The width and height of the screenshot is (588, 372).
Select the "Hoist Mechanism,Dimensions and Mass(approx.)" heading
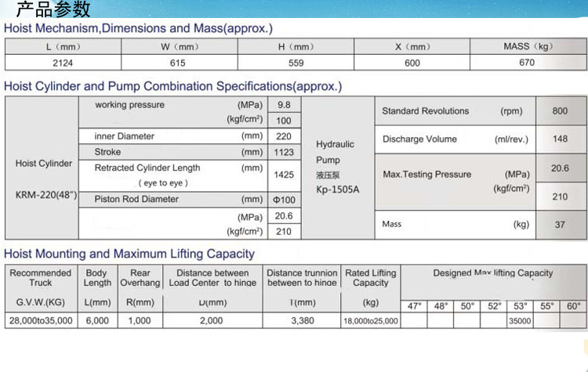(138, 28)
